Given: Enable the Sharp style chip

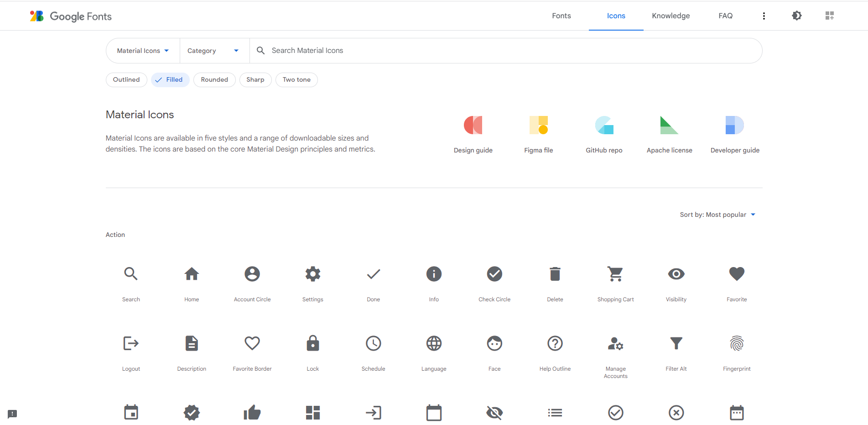Looking at the screenshot, I should click(255, 80).
